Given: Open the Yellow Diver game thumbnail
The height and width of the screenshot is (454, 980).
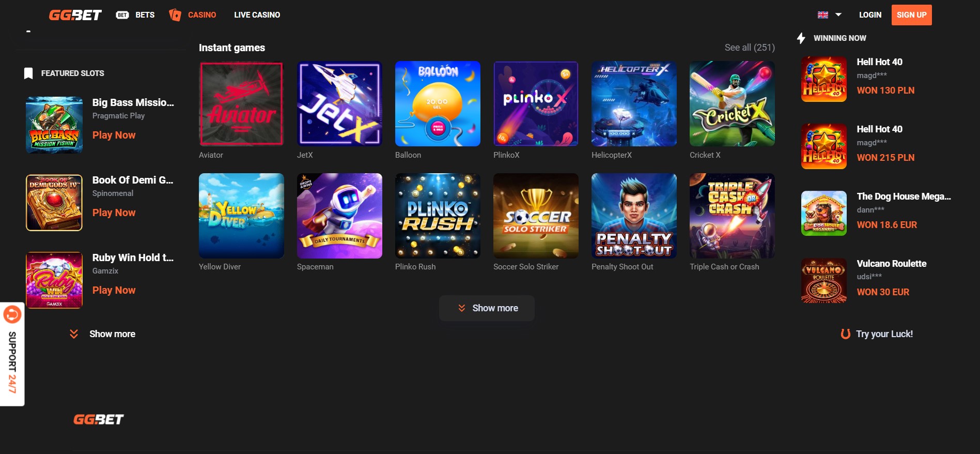Looking at the screenshot, I should pos(242,216).
